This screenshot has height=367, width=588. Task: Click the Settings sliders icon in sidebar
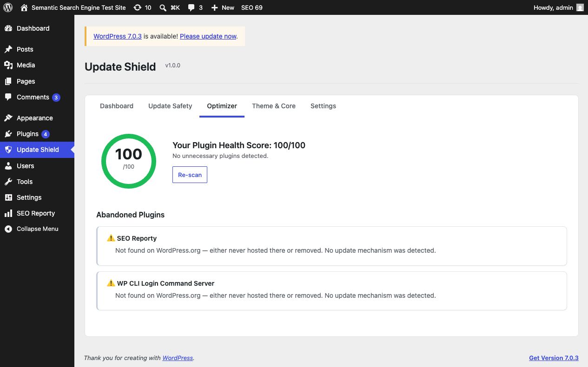coord(8,197)
